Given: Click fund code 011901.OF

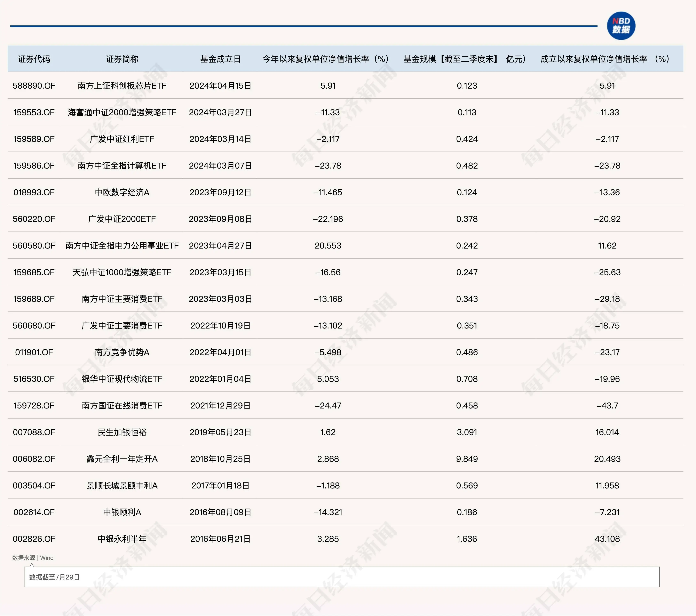Looking at the screenshot, I should coord(34,352).
